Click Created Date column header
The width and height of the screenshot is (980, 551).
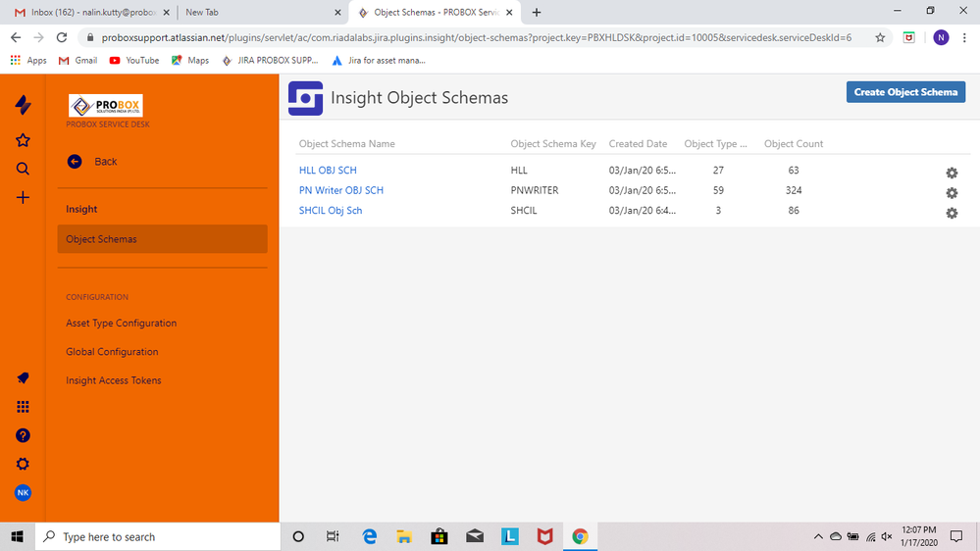[x=638, y=144]
